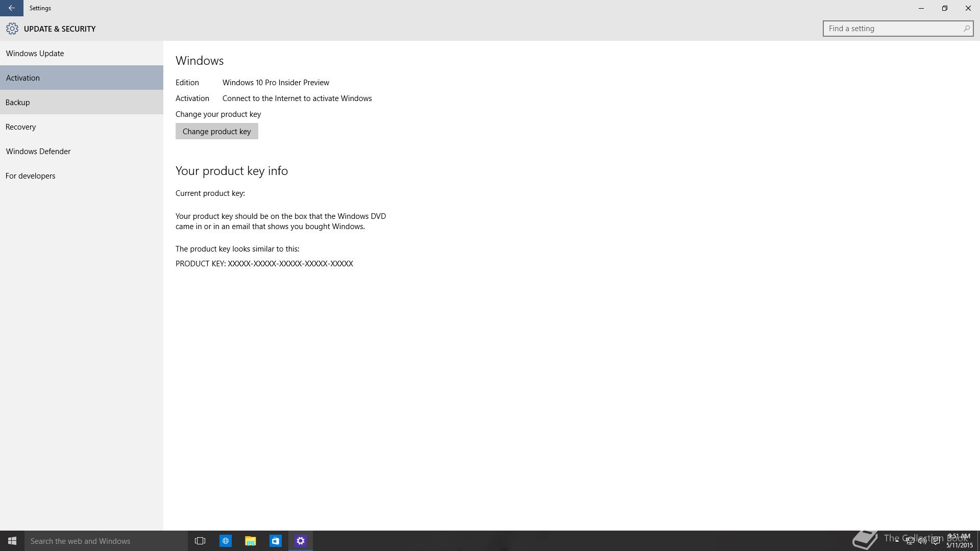Click the text 'Windows 10 Pro Insider Preview'
The image size is (980, 551).
point(276,82)
